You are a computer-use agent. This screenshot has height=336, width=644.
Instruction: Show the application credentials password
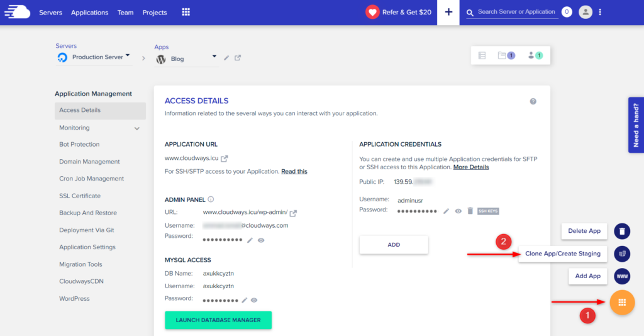(x=458, y=211)
